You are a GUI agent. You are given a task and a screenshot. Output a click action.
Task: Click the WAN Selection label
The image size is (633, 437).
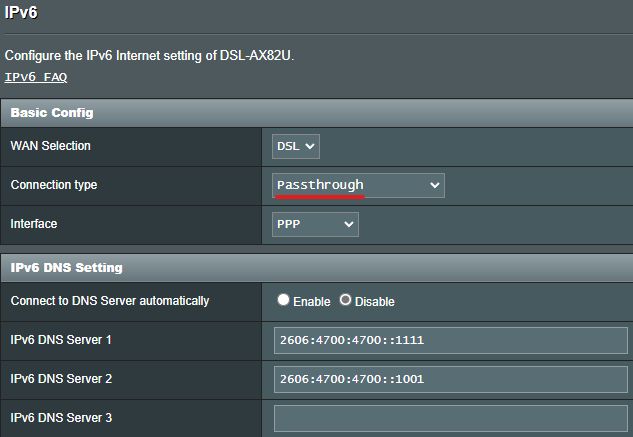coord(50,146)
